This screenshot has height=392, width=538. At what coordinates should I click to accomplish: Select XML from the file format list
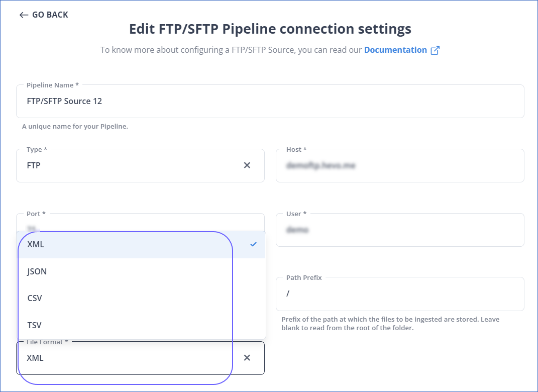point(36,245)
